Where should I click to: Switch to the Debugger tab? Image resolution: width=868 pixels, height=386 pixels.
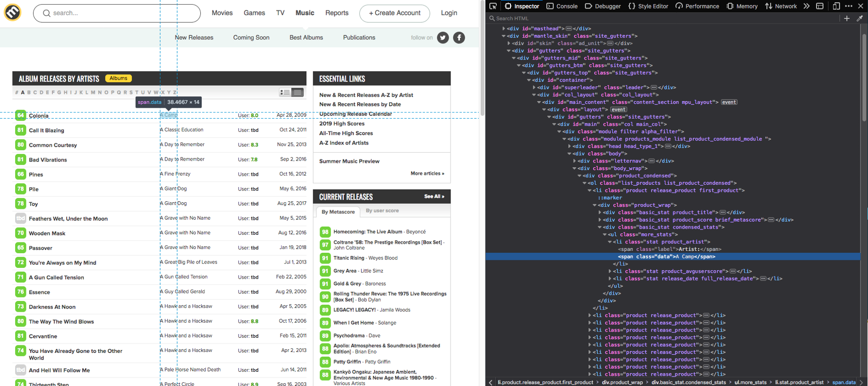click(603, 6)
